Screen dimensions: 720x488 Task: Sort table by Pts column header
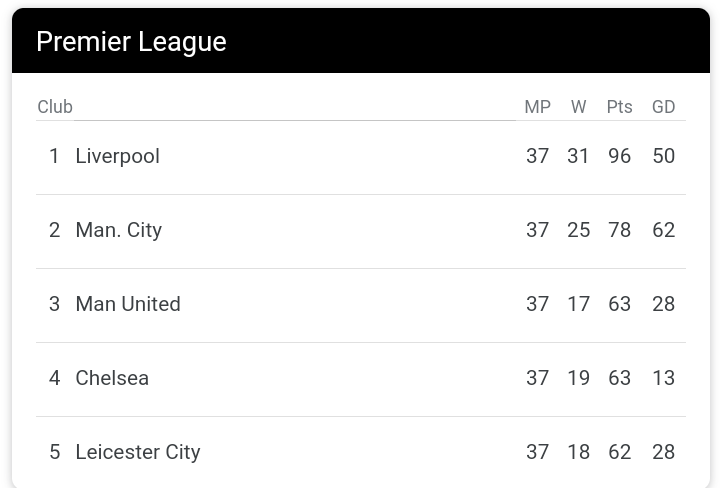point(619,107)
